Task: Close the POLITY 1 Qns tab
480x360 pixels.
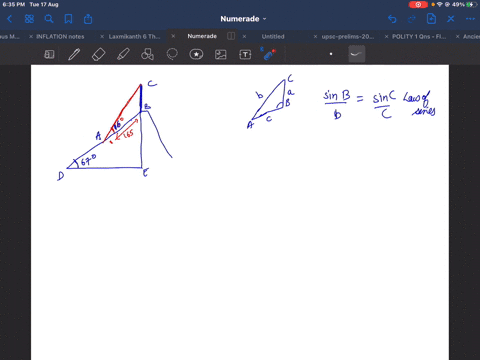Action: (x=386, y=37)
